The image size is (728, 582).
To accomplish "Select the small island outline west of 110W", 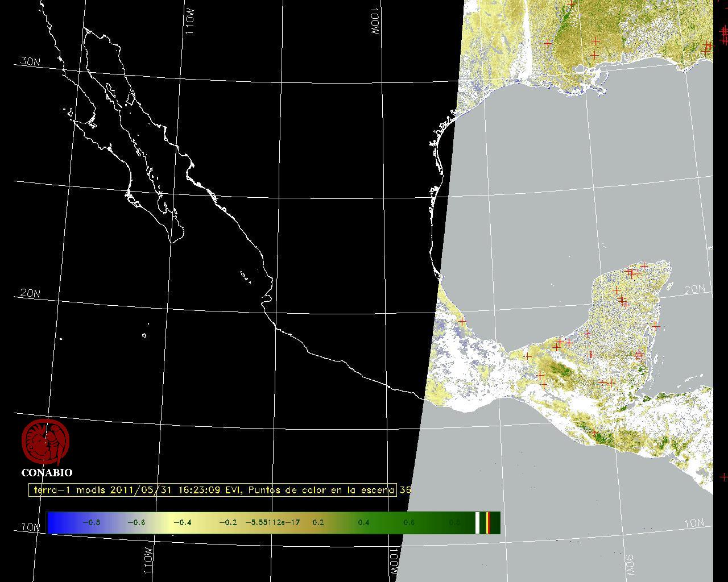I will tap(144, 335).
